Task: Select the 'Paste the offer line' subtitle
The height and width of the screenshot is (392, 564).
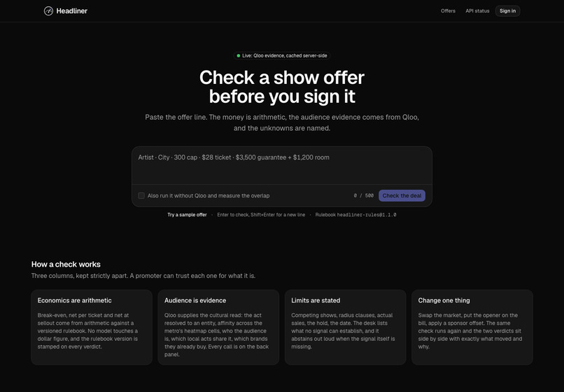Action: tap(282, 122)
